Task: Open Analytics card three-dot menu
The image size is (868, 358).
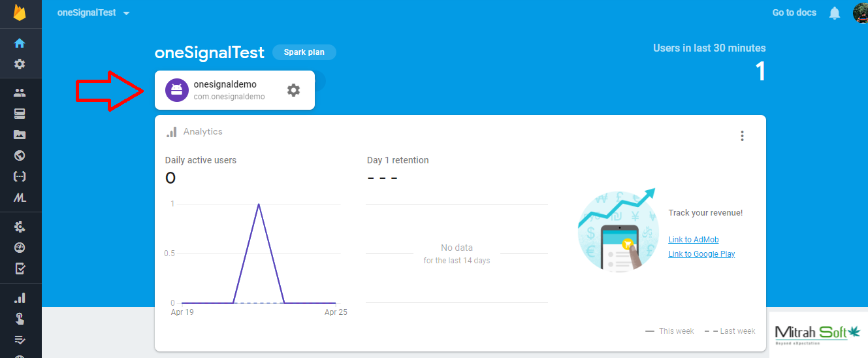Action: click(742, 136)
